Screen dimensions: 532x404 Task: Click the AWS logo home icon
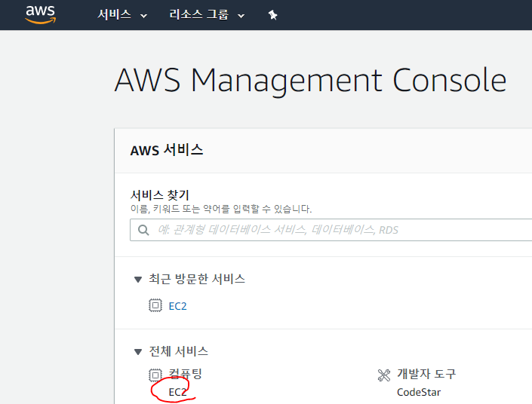(x=41, y=15)
